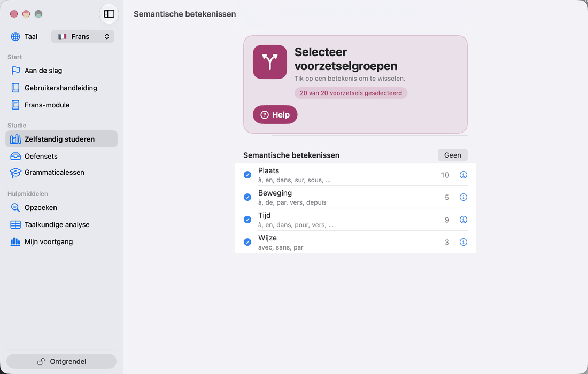588x374 pixels.
Task: Open the Frans language dropdown
Action: click(x=82, y=36)
